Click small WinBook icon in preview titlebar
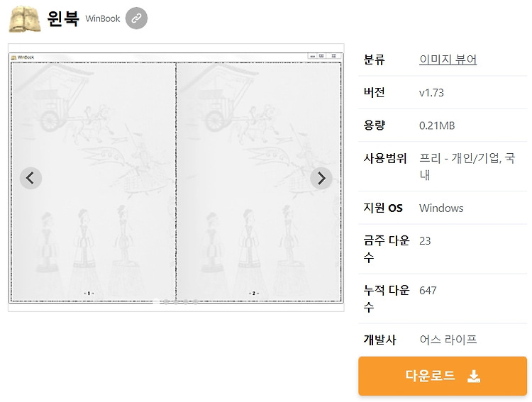This screenshot has width=532, height=402. 14,57
